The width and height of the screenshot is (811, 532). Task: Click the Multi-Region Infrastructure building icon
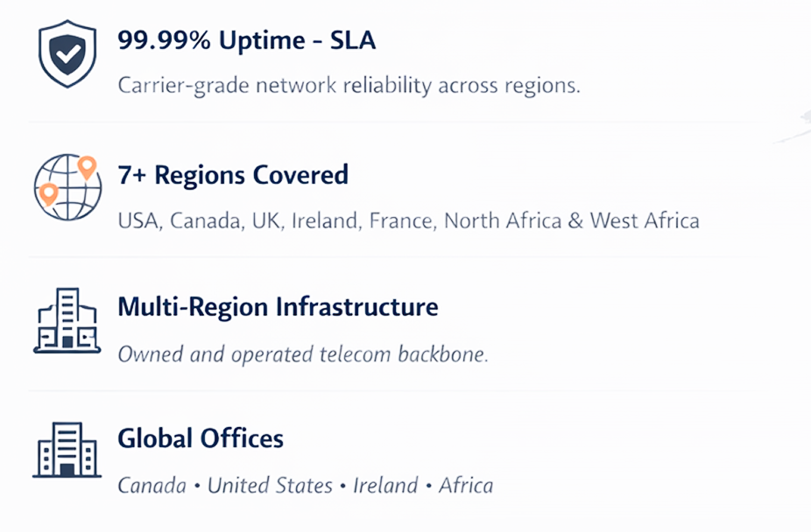[67, 321]
